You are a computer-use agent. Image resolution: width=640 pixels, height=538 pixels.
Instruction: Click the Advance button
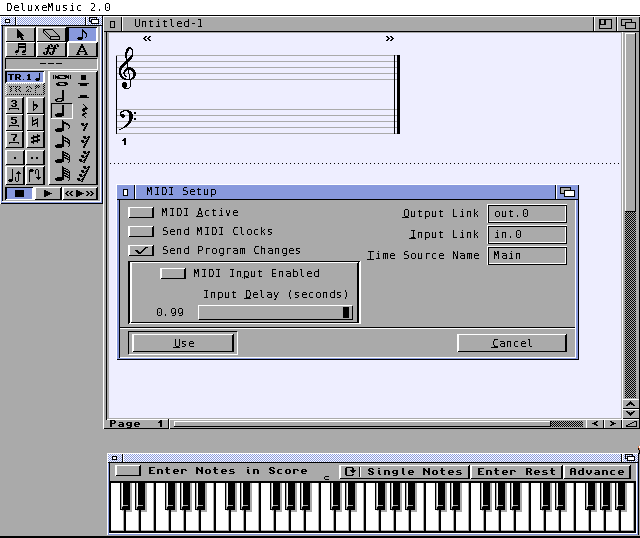597,472
